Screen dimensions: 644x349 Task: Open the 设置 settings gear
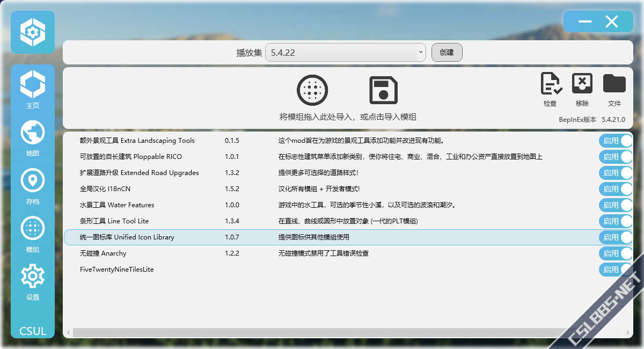pos(33,281)
